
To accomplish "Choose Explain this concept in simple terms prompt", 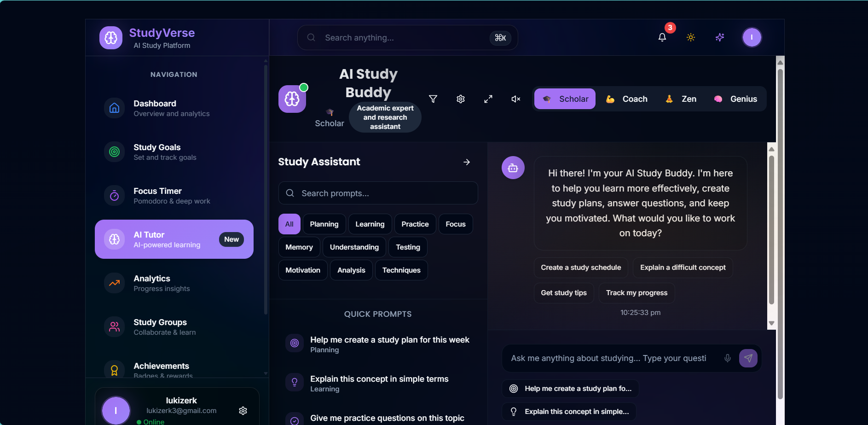I will (378, 383).
